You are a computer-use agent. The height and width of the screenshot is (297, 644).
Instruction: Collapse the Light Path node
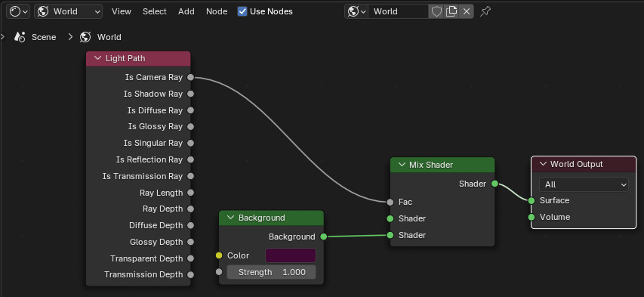pos(97,58)
